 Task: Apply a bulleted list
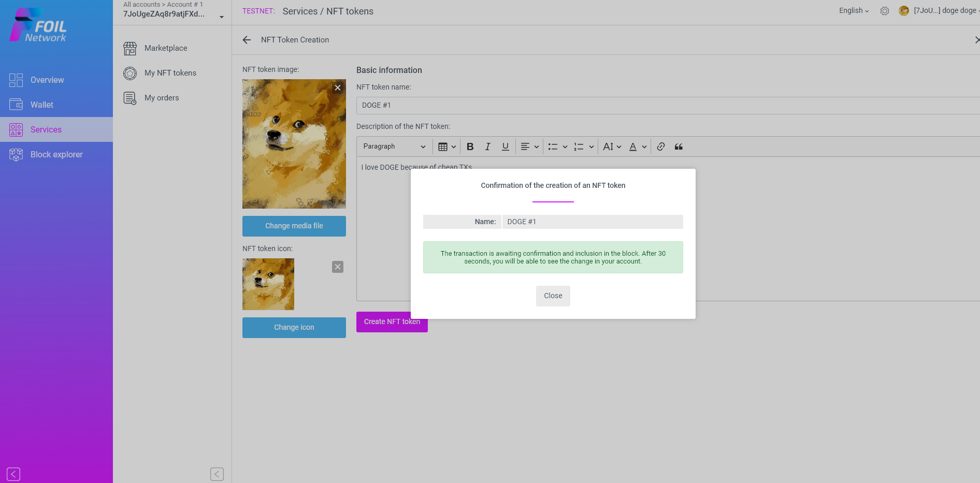coord(553,147)
